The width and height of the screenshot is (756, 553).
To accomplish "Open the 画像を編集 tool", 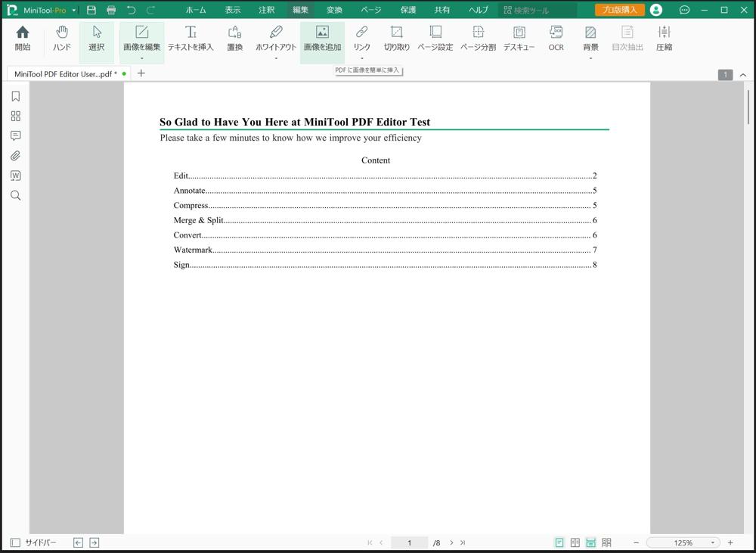I will [x=142, y=39].
